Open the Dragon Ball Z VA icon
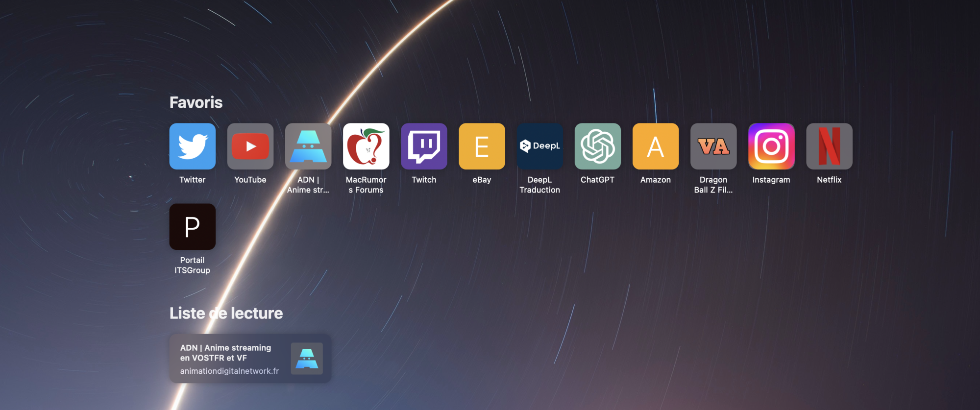The image size is (980, 410). pyautogui.click(x=713, y=146)
